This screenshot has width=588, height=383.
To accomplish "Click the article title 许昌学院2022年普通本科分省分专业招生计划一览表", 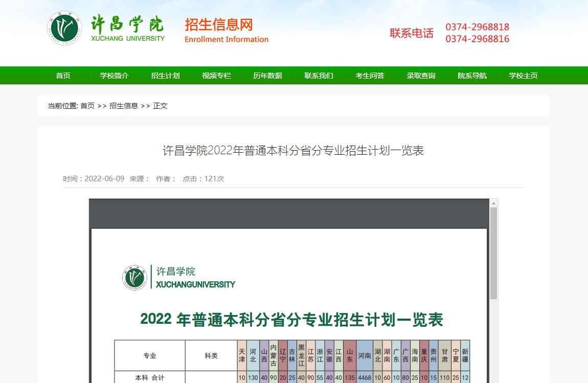I will tap(293, 151).
